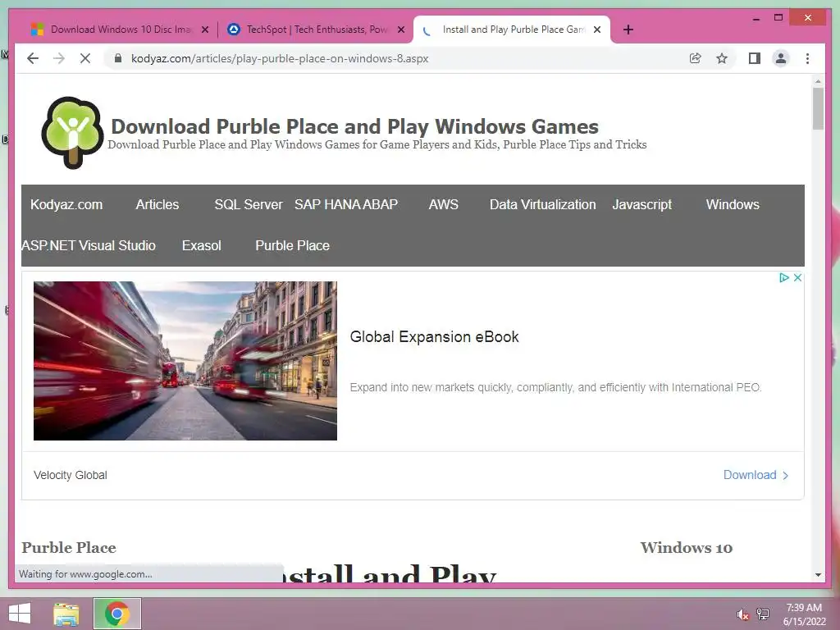840x630 pixels.
Task: Close the Global Expansion eBook ad
Action: click(x=797, y=277)
